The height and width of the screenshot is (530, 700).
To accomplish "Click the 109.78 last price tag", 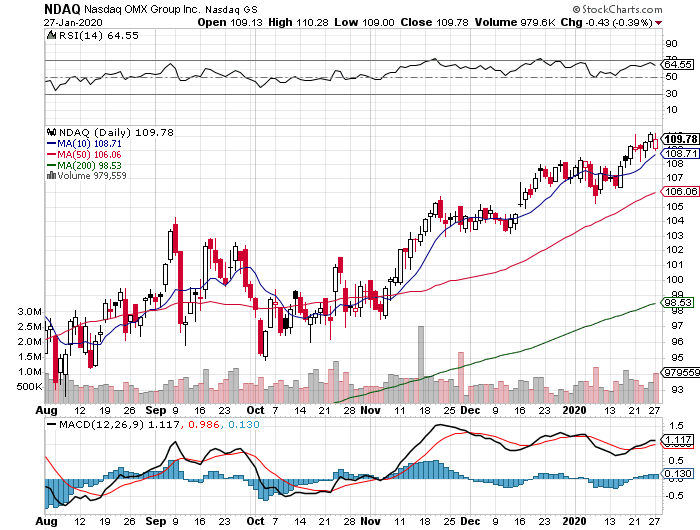I will [x=679, y=138].
